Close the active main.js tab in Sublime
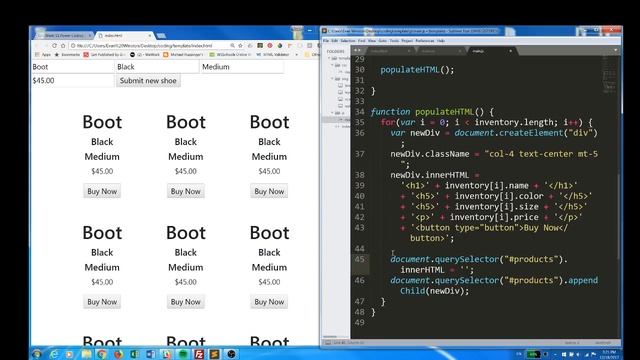 [x=510, y=51]
